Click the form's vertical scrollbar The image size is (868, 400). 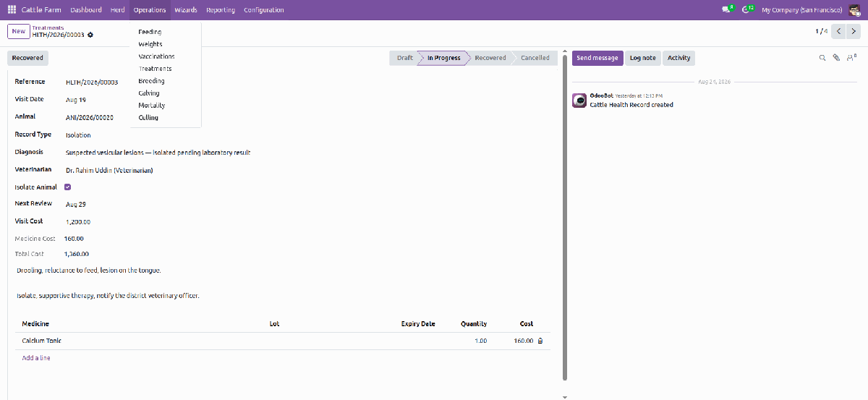pyautogui.click(x=564, y=217)
